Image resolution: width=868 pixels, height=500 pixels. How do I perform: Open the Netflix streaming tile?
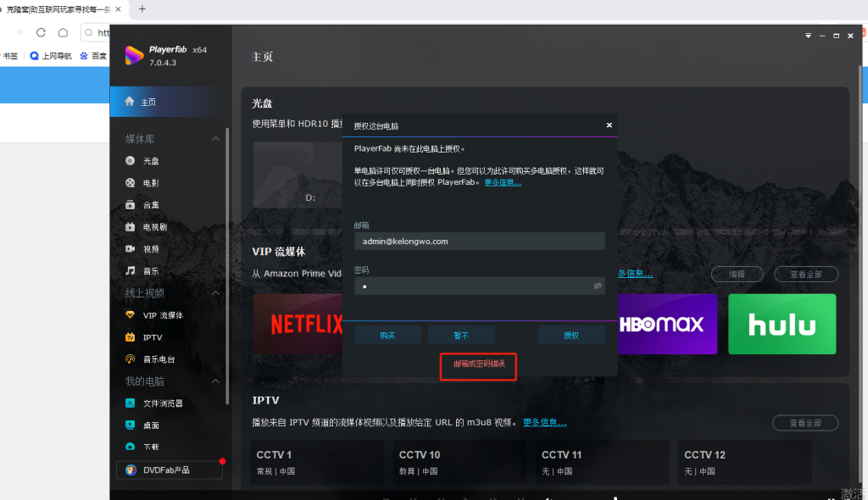[298, 324]
